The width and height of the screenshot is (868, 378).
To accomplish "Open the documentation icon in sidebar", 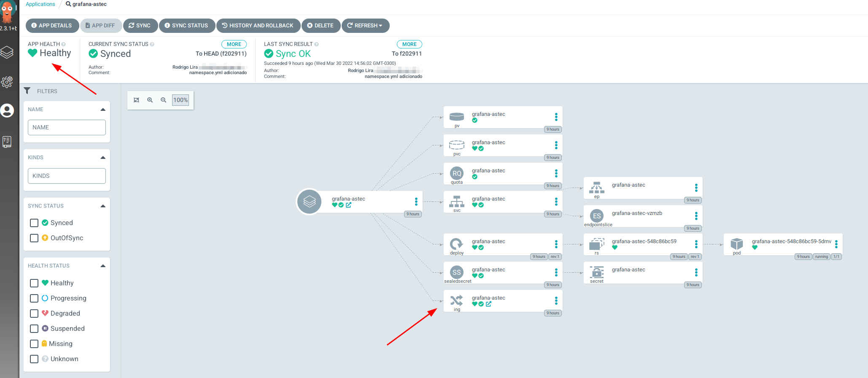I will click(7, 142).
